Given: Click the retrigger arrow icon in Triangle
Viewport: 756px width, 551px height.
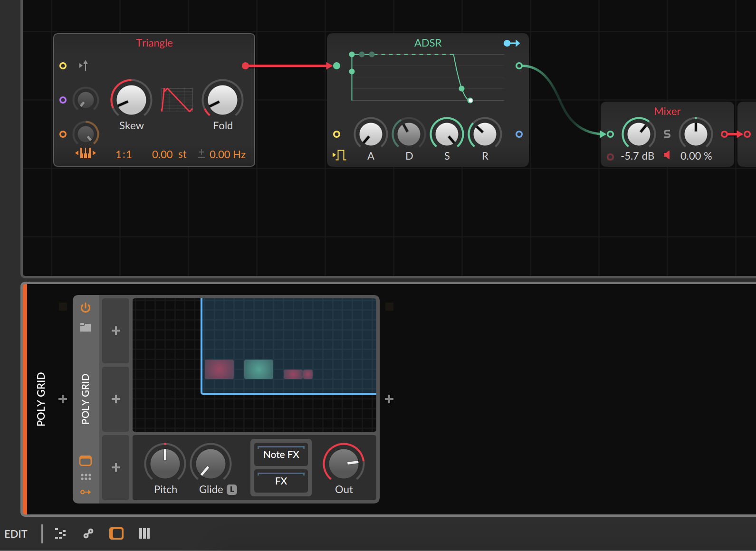Looking at the screenshot, I should (x=84, y=66).
